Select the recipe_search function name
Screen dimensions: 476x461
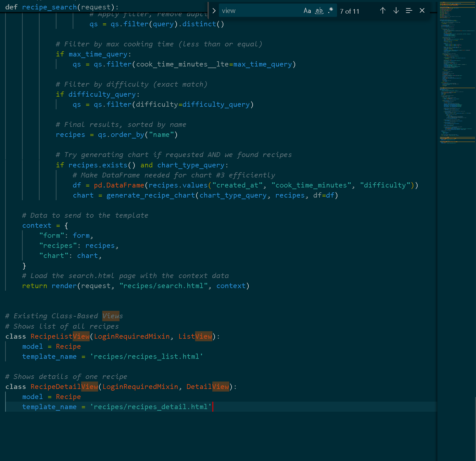click(x=49, y=7)
